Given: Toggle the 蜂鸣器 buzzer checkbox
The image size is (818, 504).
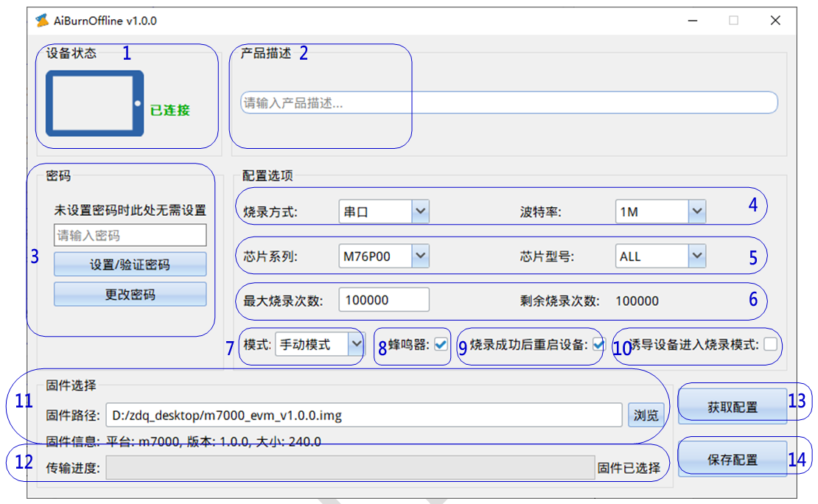Looking at the screenshot, I should 441,344.
